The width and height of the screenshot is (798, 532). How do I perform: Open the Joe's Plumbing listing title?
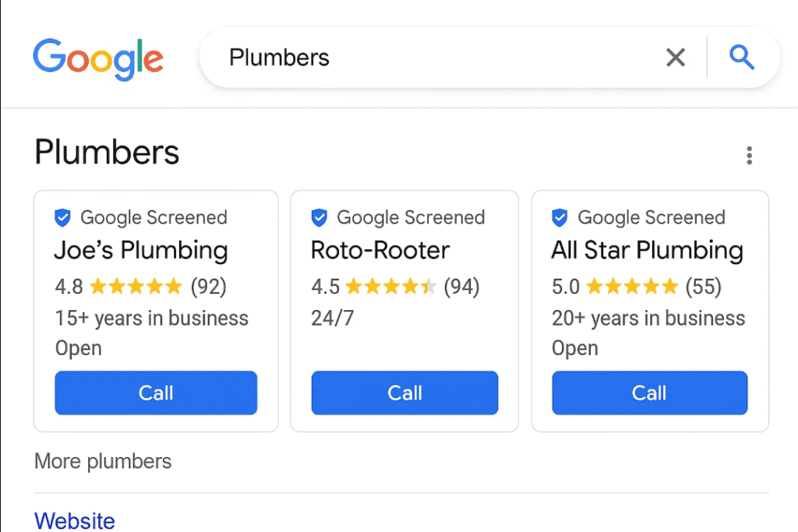point(141,251)
